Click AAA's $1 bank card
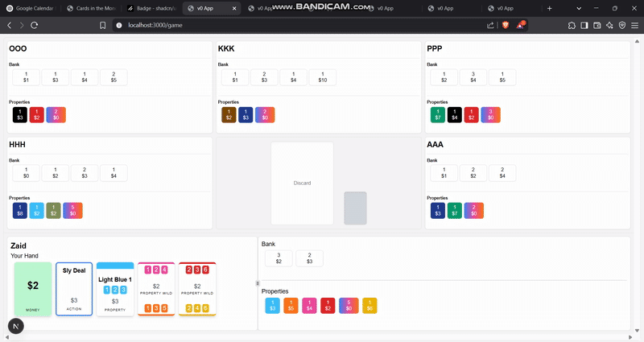 tap(444, 173)
